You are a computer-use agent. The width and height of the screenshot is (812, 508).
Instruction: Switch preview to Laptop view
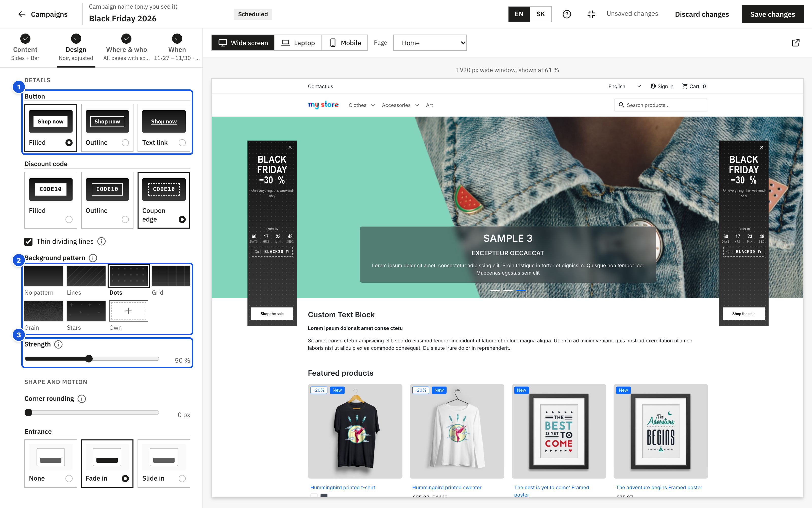[x=298, y=43]
